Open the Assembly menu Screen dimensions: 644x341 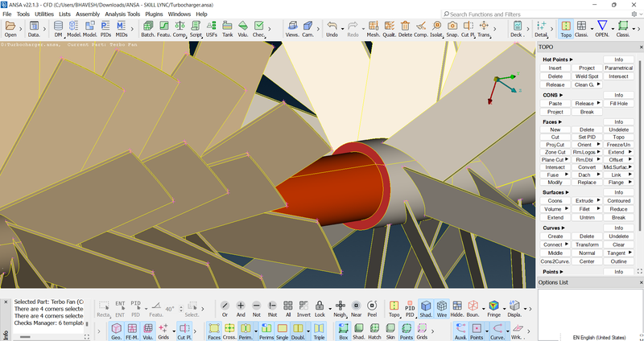tap(88, 14)
